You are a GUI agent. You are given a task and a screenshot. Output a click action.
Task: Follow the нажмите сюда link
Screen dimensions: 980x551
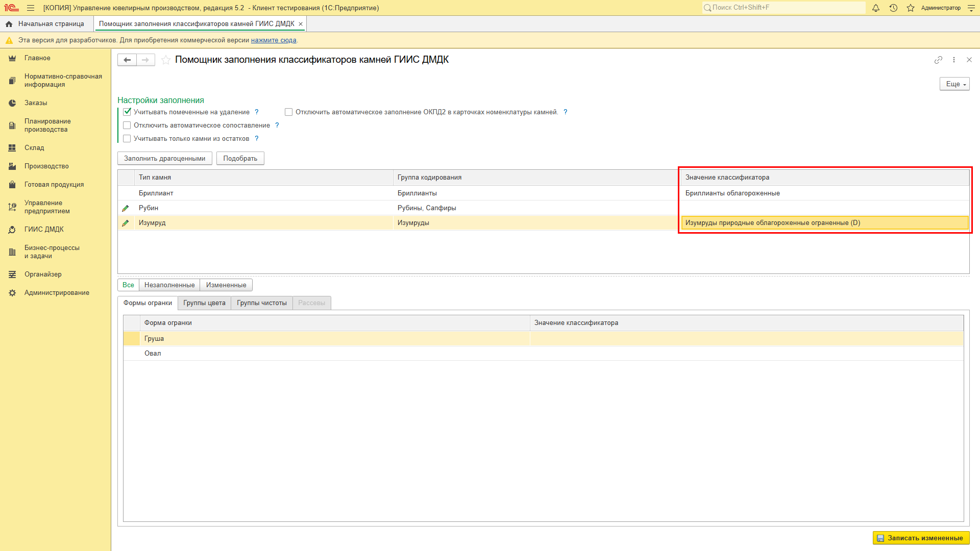[274, 40]
